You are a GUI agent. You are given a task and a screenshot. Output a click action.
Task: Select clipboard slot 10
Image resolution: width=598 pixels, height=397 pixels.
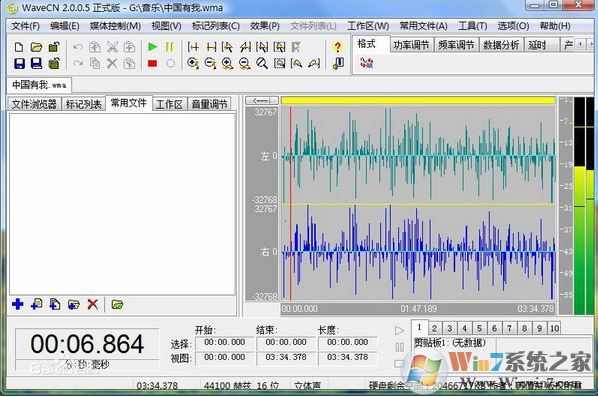pyautogui.click(x=555, y=328)
